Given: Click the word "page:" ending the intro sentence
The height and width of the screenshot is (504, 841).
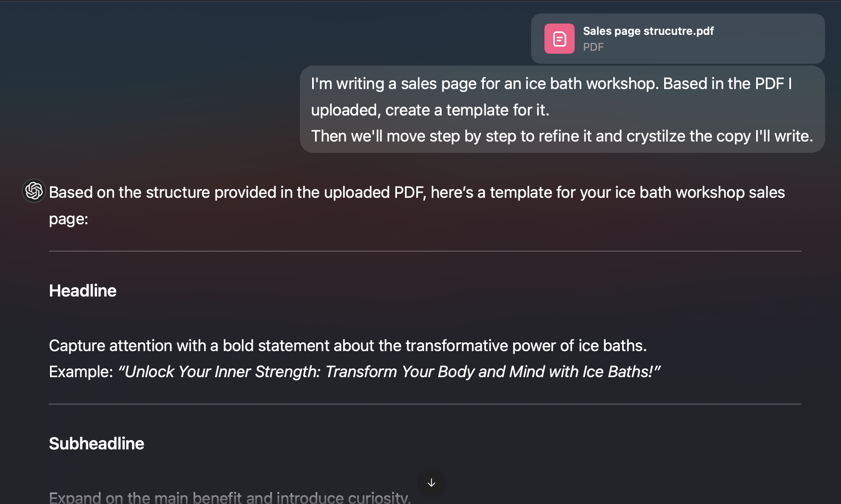Looking at the screenshot, I should pos(68,219).
